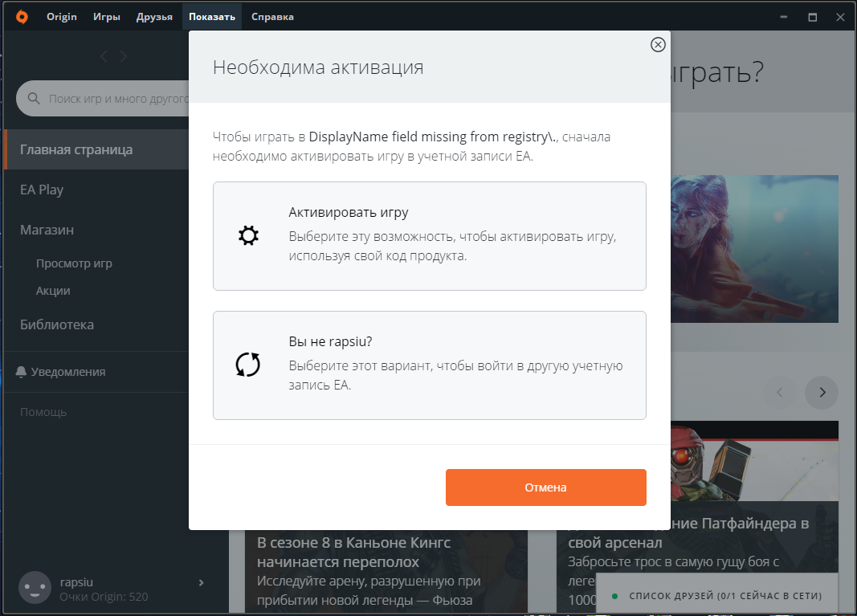Maximize the Origin window
Viewport: 857px width, 616px height.
813,17
